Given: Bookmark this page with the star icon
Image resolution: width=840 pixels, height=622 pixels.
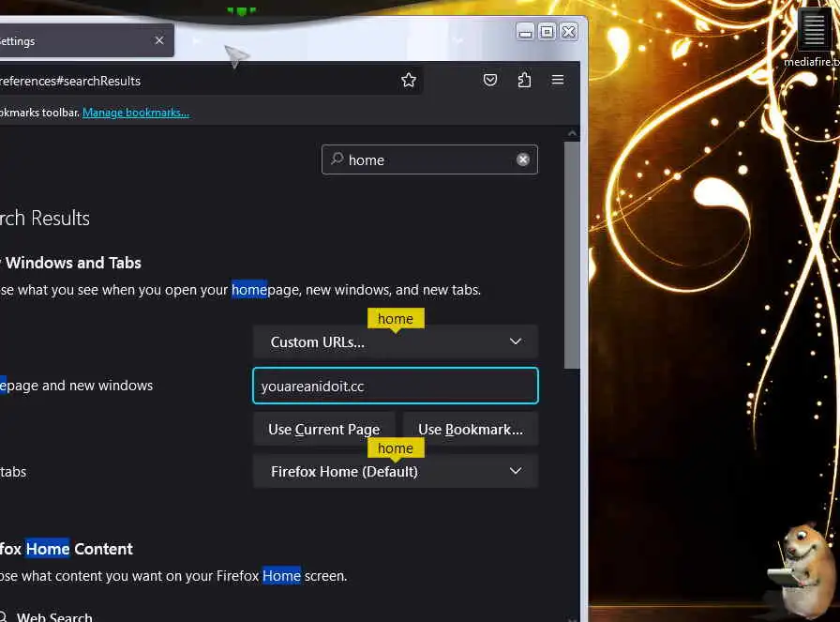Looking at the screenshot, I should (409, 80).
